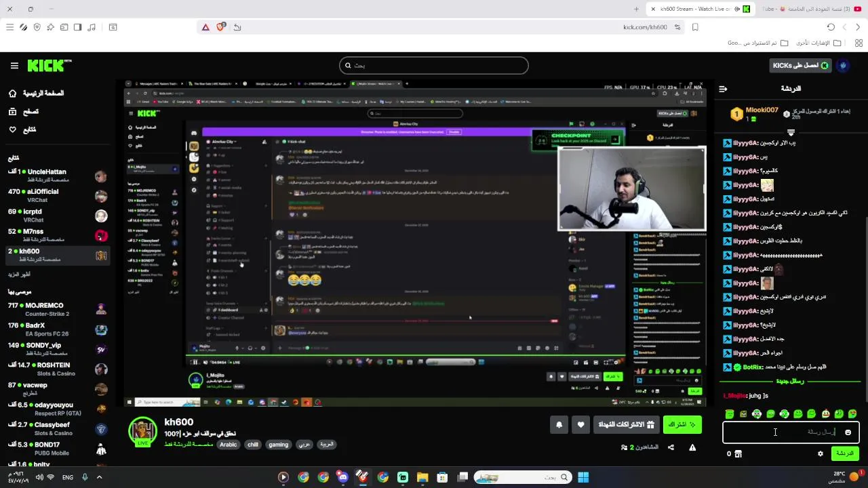Open aLiOfficial channel in sidebar

(58, 195)
